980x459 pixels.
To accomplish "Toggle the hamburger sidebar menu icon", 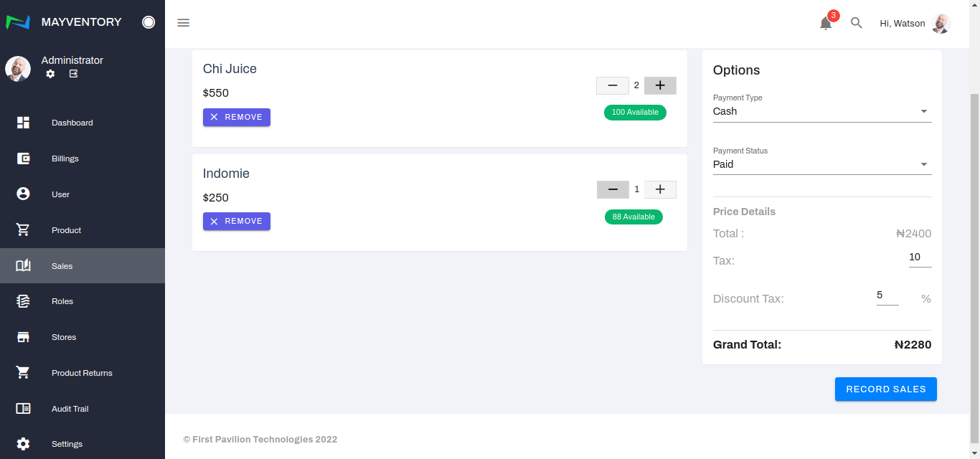I will (184, 23).
